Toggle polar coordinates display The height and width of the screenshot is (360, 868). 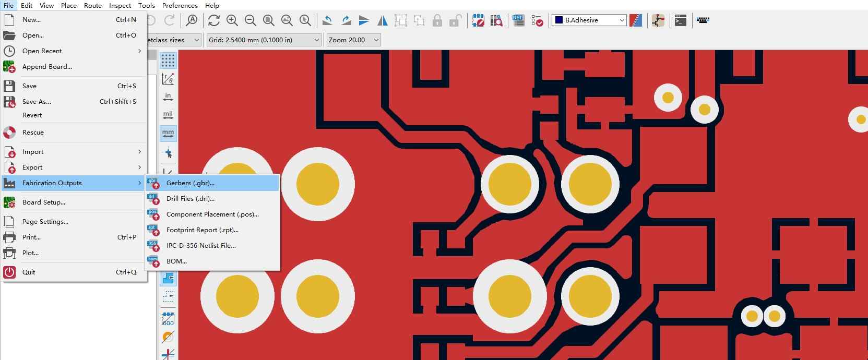coord(168,79)
